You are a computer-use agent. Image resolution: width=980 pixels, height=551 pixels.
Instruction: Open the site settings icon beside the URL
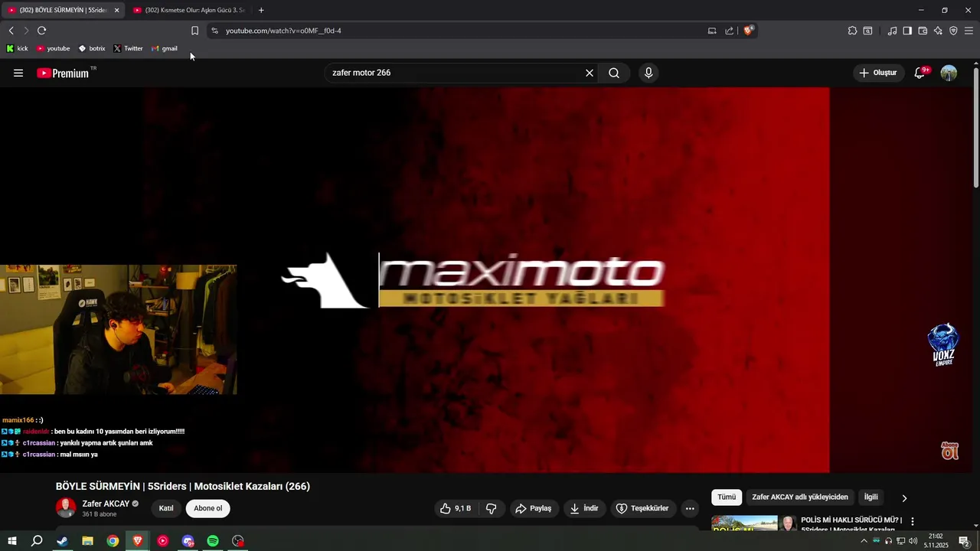click(x=215, y=31)
